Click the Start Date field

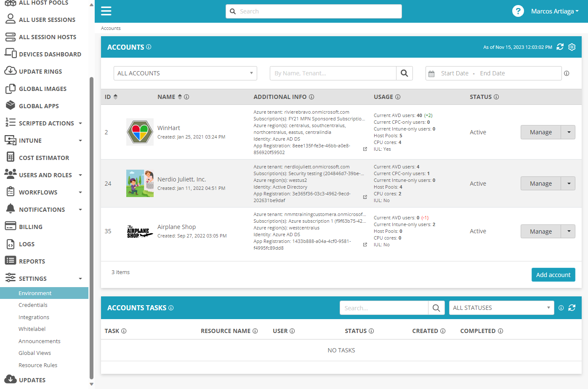(455, 73)
